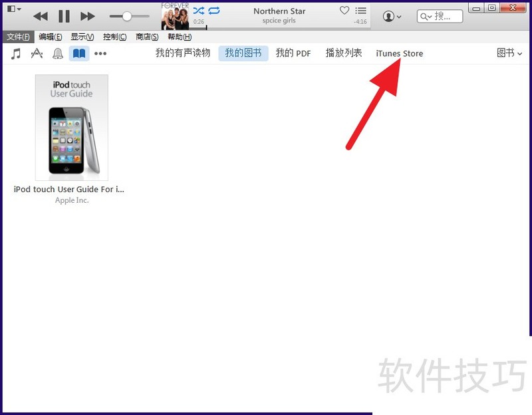
Task: Click the elapsed time 0:26
Action: point(199,22)
